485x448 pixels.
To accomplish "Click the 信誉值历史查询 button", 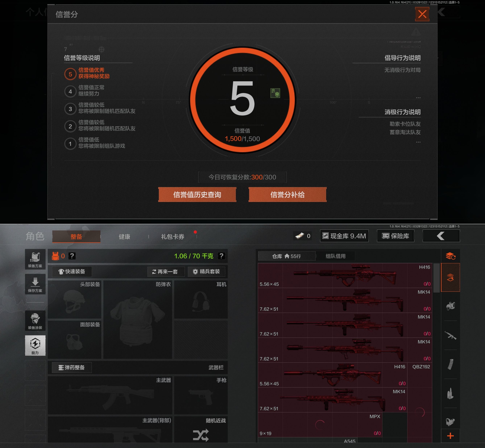I will (197, 195).
